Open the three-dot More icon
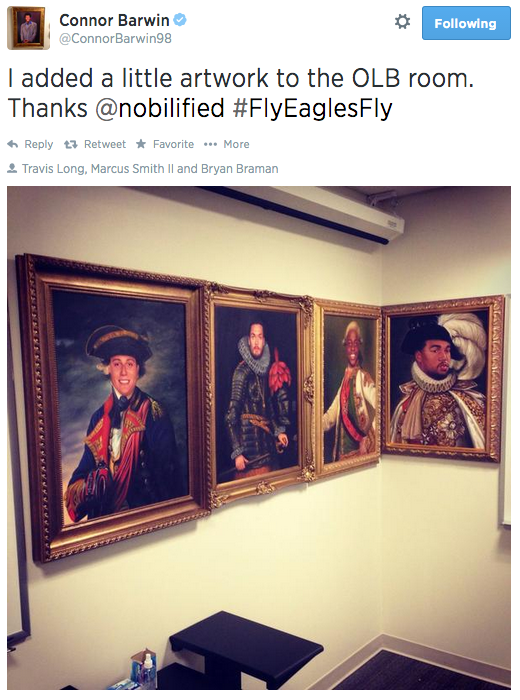 point(210,144)
